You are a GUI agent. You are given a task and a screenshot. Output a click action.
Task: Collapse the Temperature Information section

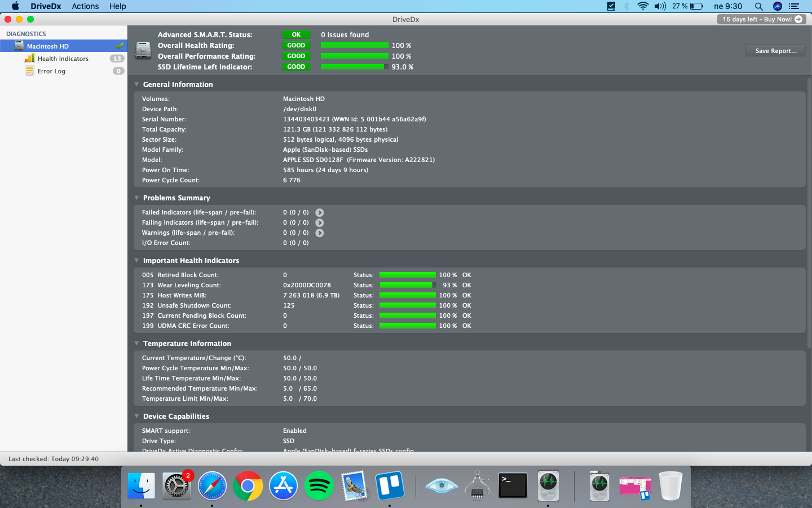click(136, 343)
